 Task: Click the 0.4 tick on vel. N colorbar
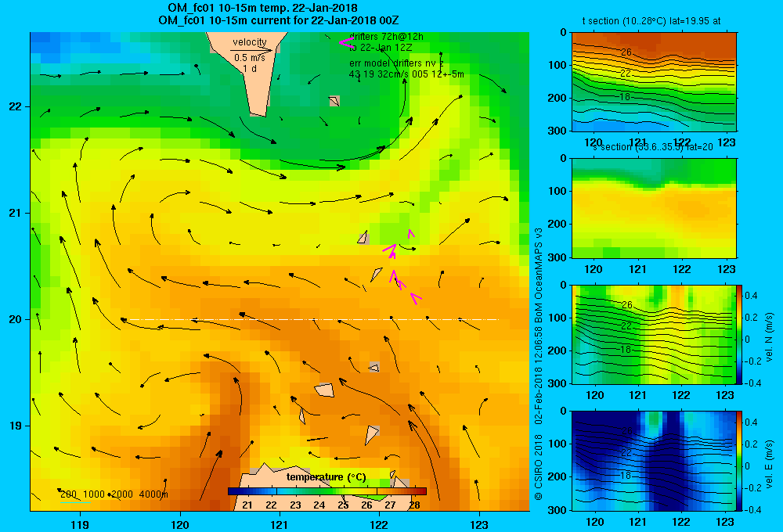[x=751, y=296]
